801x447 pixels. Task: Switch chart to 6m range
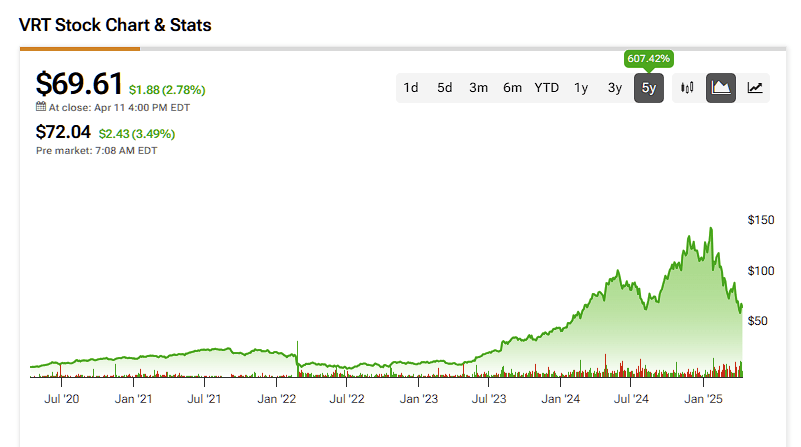tap(512, 88)
